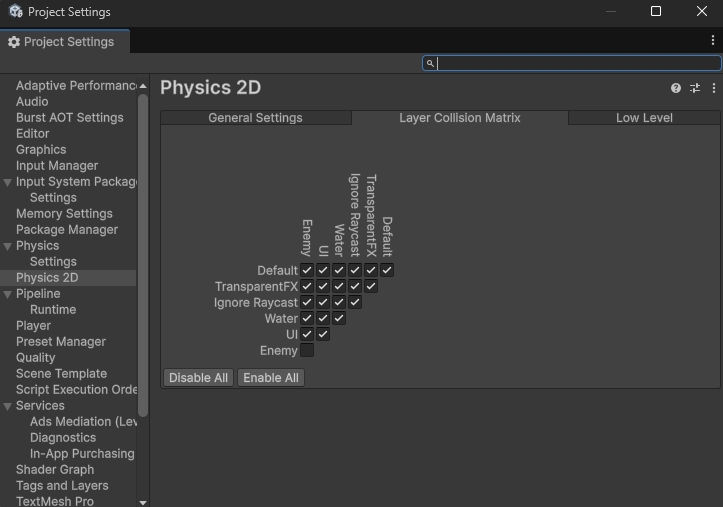Viewport: 723px width, 507px height.
Task: Click the Disable All button
Action: pyautogui.click(x=198, y=378)
